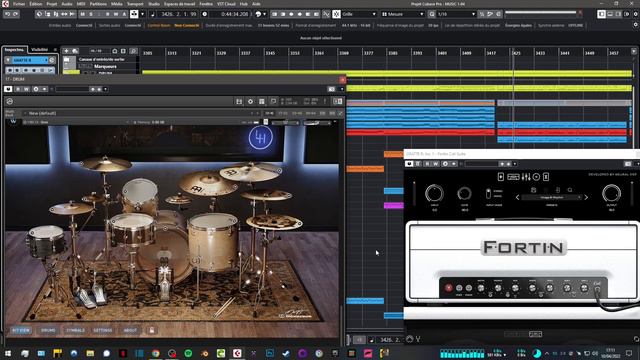Toggle drum plugin power activate button
Screen dimensions: 640x360
click(x=8, y=89)
